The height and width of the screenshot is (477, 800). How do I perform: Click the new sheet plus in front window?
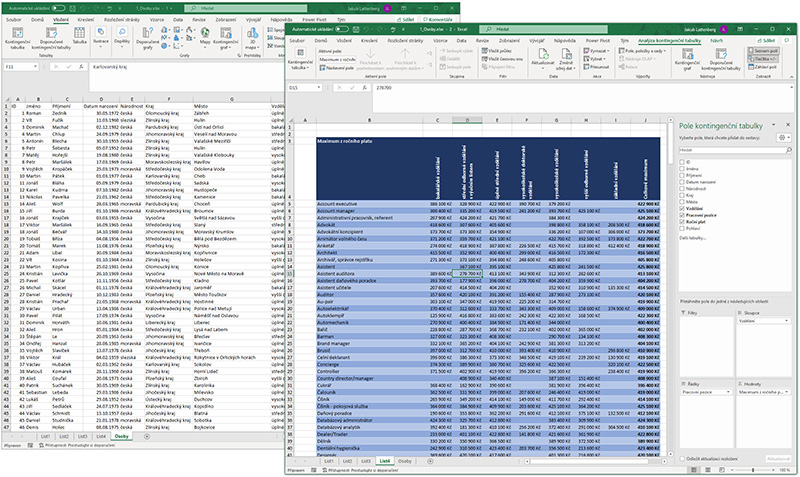tap(430, 461)
